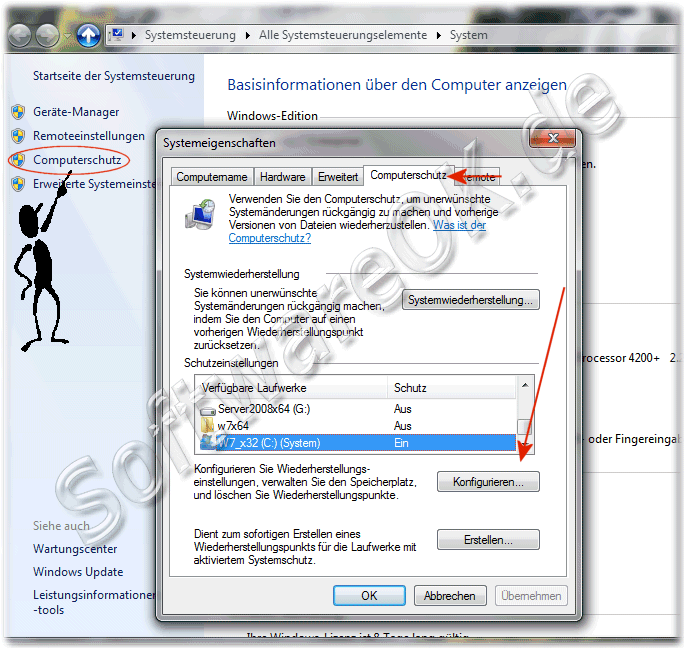Open Windows Update link

click(78, 572)
